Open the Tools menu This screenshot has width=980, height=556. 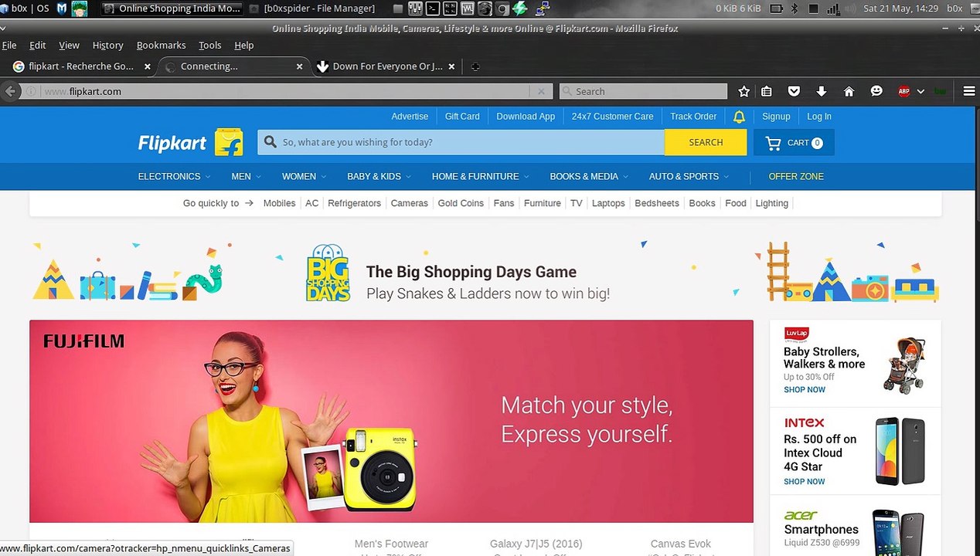pos(209,46)
